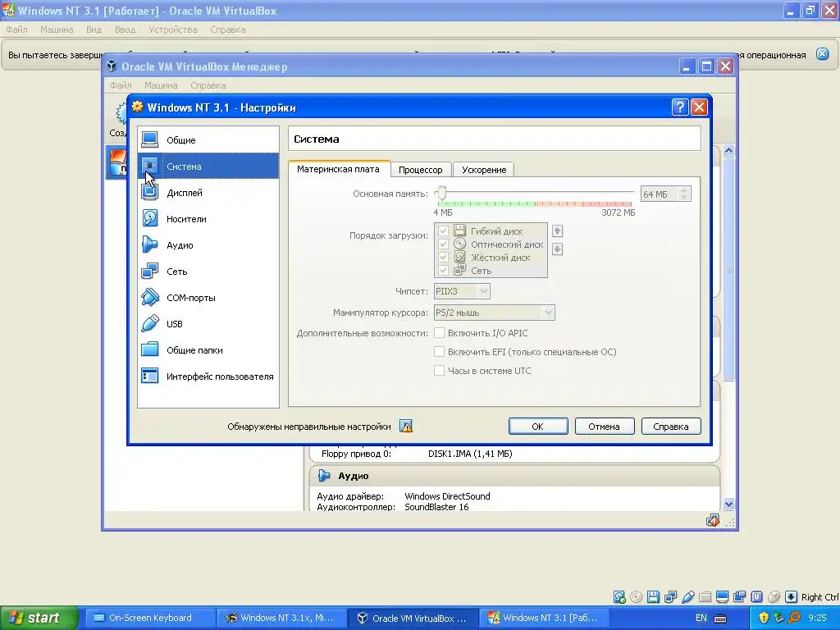840x630 pixels.
Task: Click CPU virtualization status icon
Action: [756, 597]
